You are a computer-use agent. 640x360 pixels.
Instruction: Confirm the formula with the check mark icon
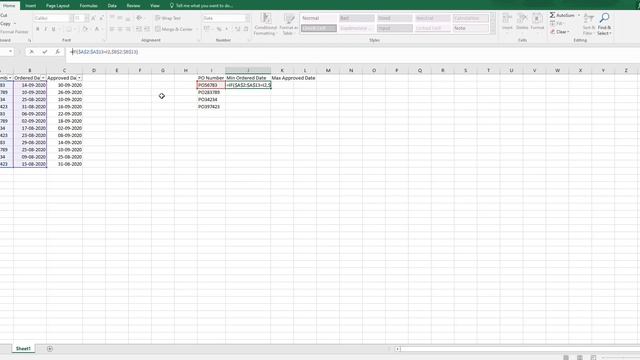tap(44, 52)
